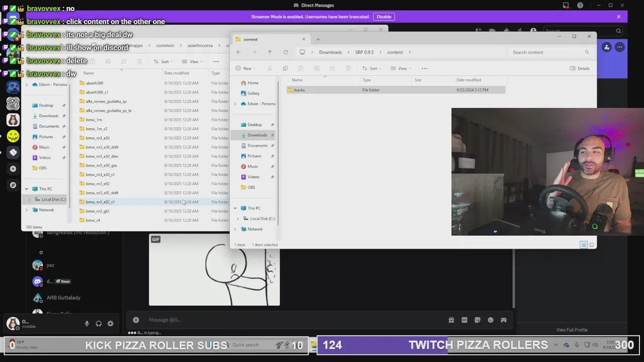The height and width of the screenshot is (362, 644).
Task: Mute microphone in Discord user panel
Action: tap(87, 324)
